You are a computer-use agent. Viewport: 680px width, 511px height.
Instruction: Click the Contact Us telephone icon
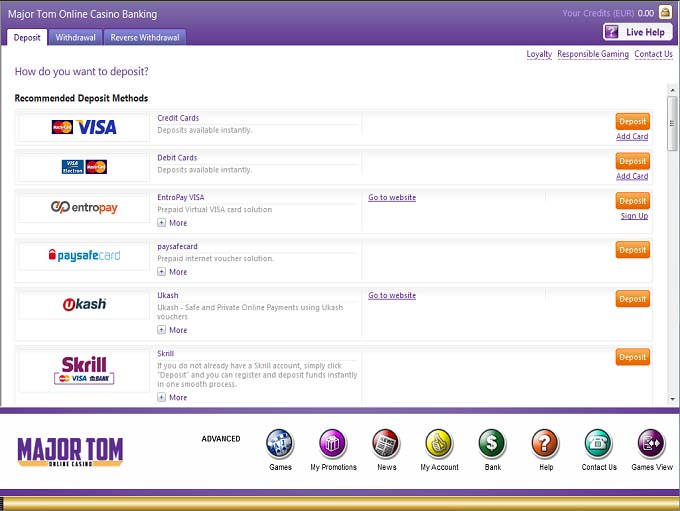[x=598, y=444]
